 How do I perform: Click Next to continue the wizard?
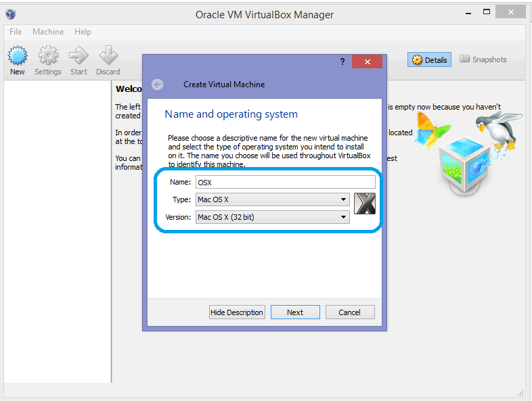[x=295, y=312]
